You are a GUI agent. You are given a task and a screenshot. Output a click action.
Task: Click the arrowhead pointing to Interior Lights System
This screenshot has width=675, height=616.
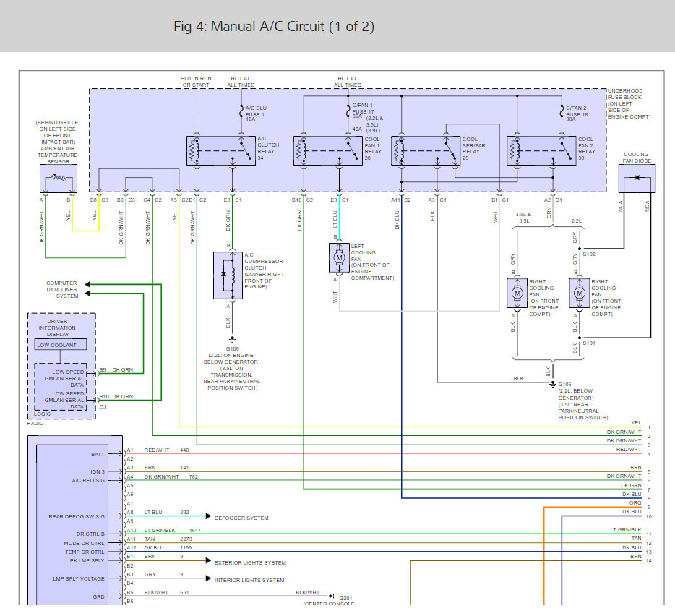point(208,578)
